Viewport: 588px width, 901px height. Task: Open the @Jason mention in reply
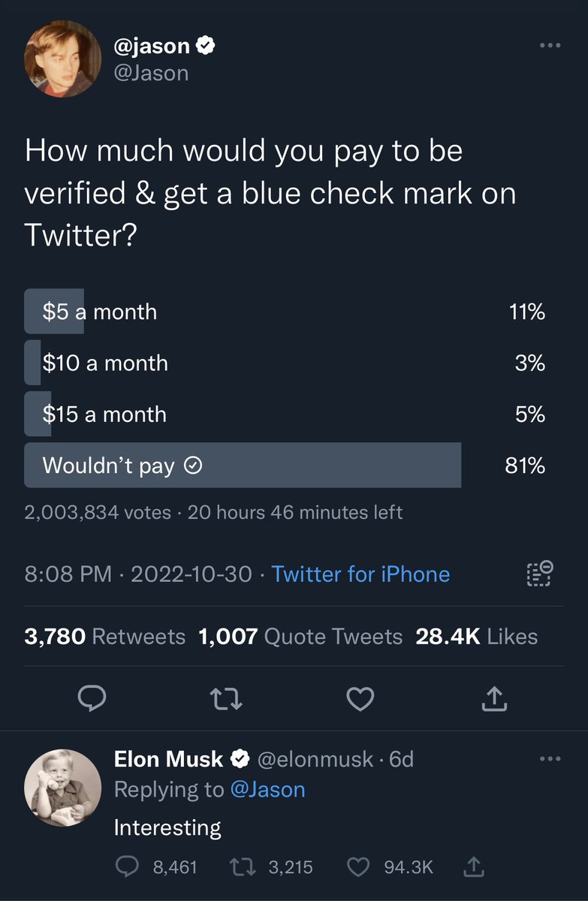click(268, 790)
